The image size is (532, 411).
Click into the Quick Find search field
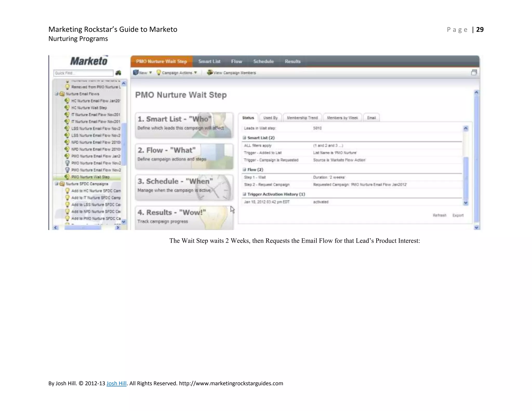click(83, 73)
